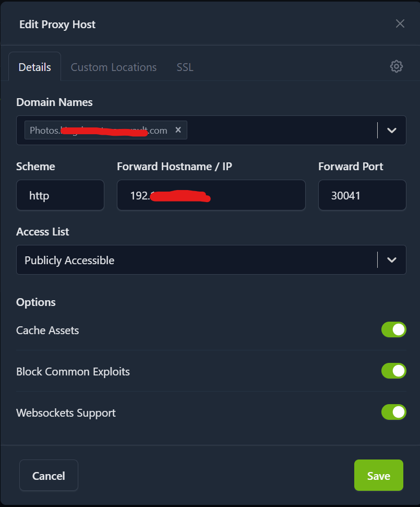Open the advanced settings gear icon
Viewport: 420px width, 507px height.
(397, 66)
